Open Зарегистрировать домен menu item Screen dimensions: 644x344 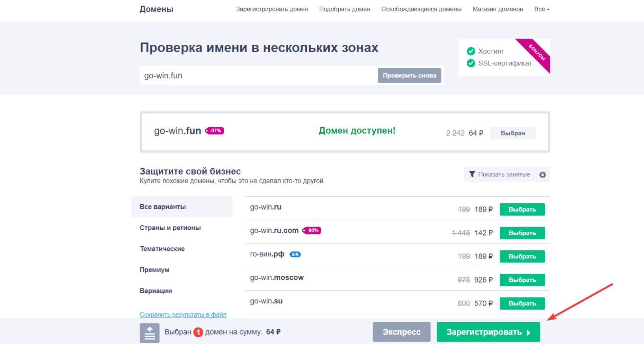click(272, 9)
